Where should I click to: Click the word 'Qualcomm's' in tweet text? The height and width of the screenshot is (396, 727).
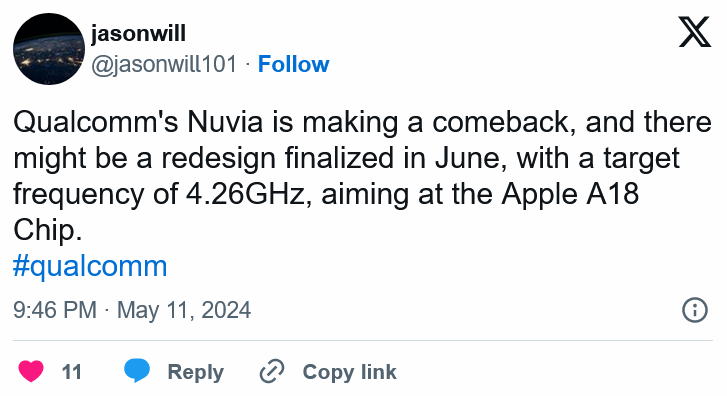96,122
